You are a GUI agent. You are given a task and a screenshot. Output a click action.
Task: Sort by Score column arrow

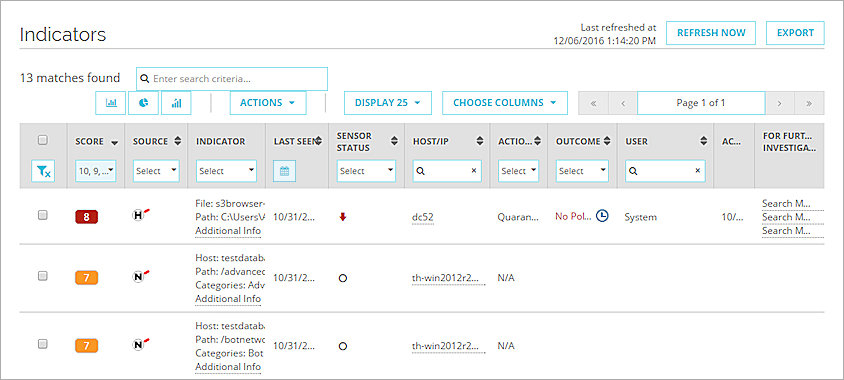click(114, 142)
